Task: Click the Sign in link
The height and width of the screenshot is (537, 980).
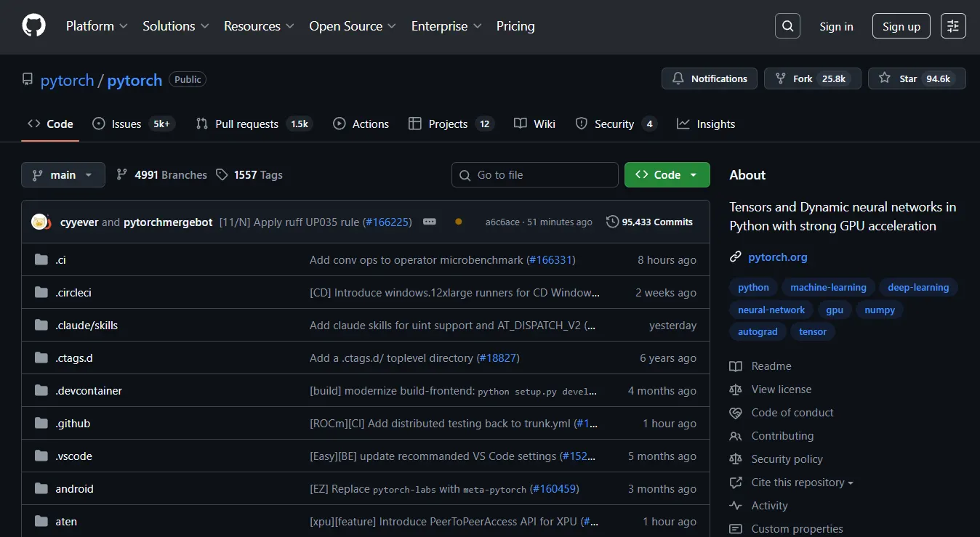Action: click(836, 26)
